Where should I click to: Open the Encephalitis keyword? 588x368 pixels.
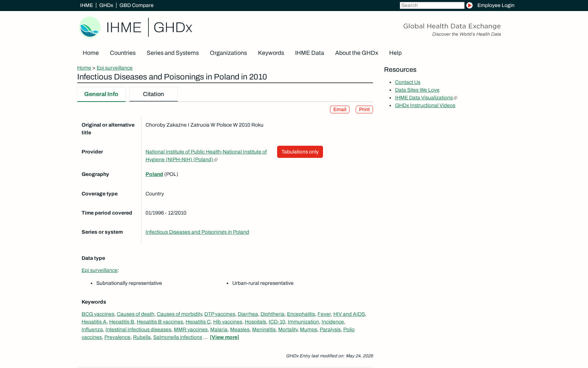301,314
